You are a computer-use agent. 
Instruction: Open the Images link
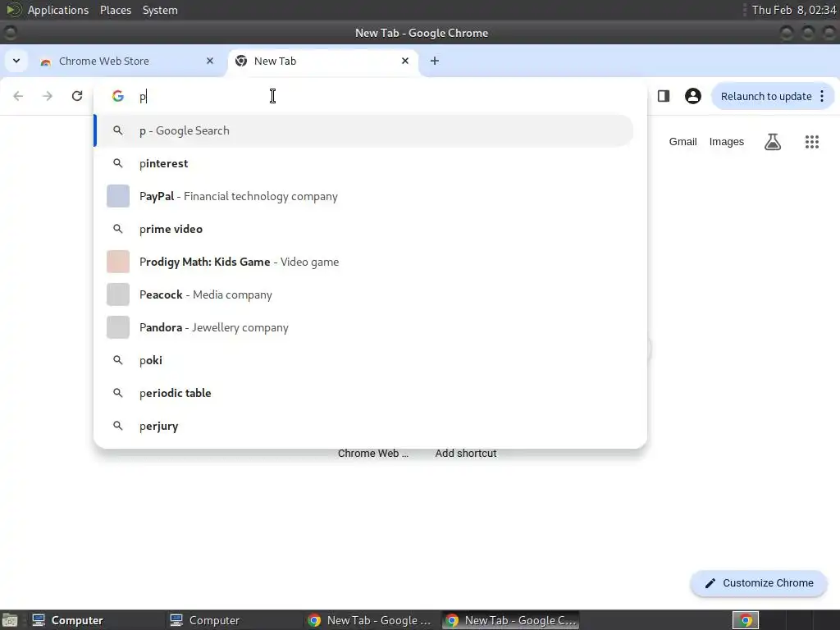(x=727, y=142)
